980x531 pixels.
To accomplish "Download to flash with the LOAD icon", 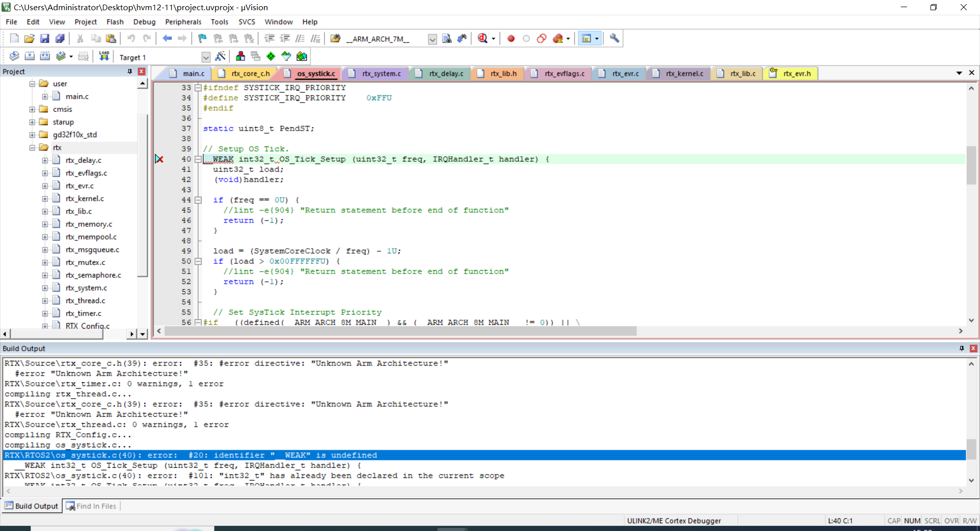I will pos(104,56).
